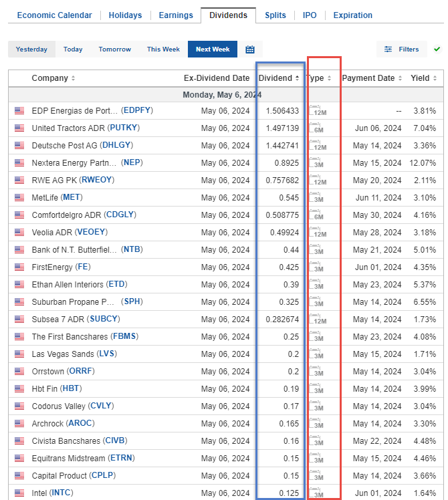Open the FBMS ticker link
Image resolution: width=448 pixels, height=500 pixels.
click(124, 336)
